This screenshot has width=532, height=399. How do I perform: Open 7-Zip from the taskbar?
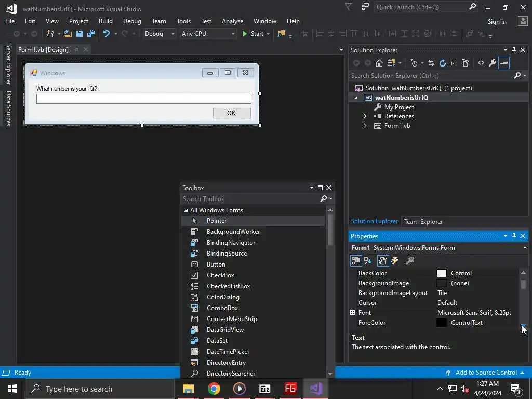pos(264,389)
